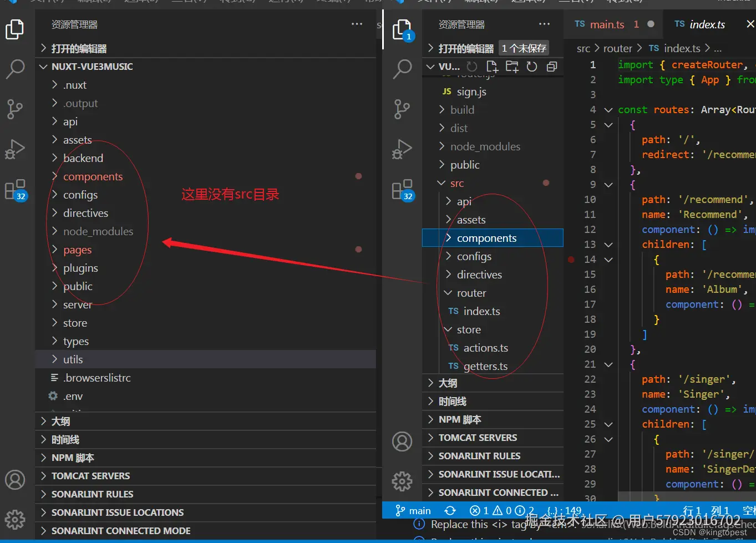This screenshot has height=543, width=756.
Task: Fold the code block at line 21
Action: click(x=608, y=364)
